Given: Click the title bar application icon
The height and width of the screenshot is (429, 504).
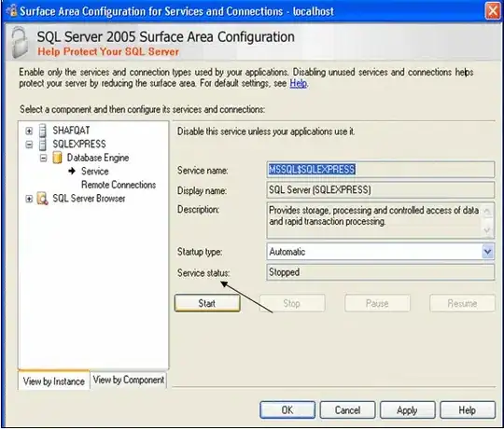Looking at the screenshot, I should pos(12,10).
